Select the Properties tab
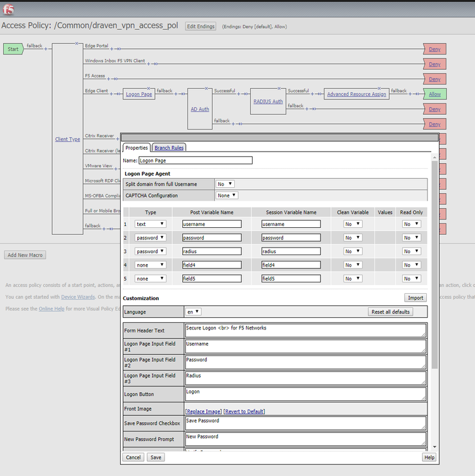Image resolution: width=475 pixels, height=476 pixels. pos(136,147)
